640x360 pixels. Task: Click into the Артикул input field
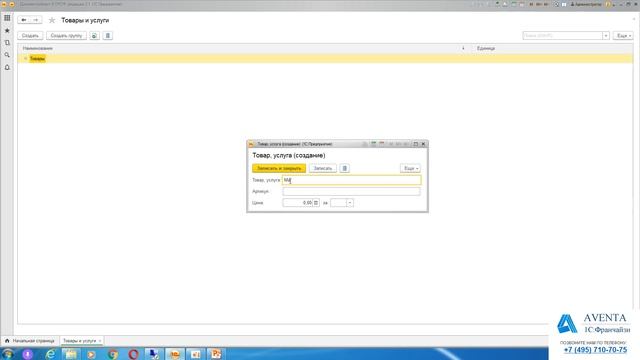tap(351, 191)
